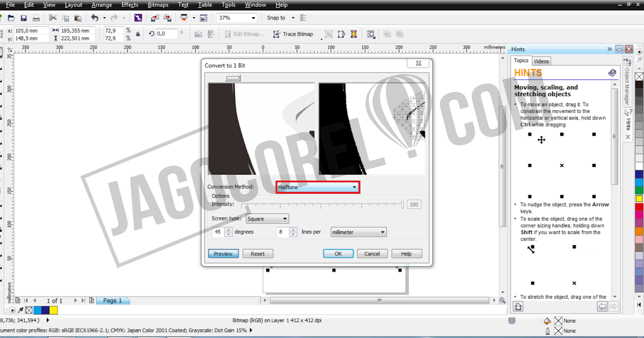
Task: Click the Intensity slider track
Action: tap(322, 204)
